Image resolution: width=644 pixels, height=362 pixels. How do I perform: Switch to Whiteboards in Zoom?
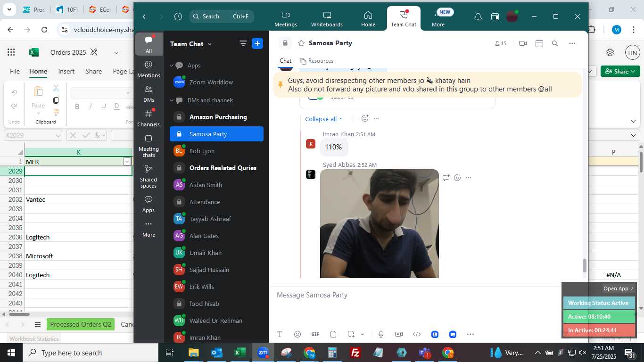[x=327, y=19]
